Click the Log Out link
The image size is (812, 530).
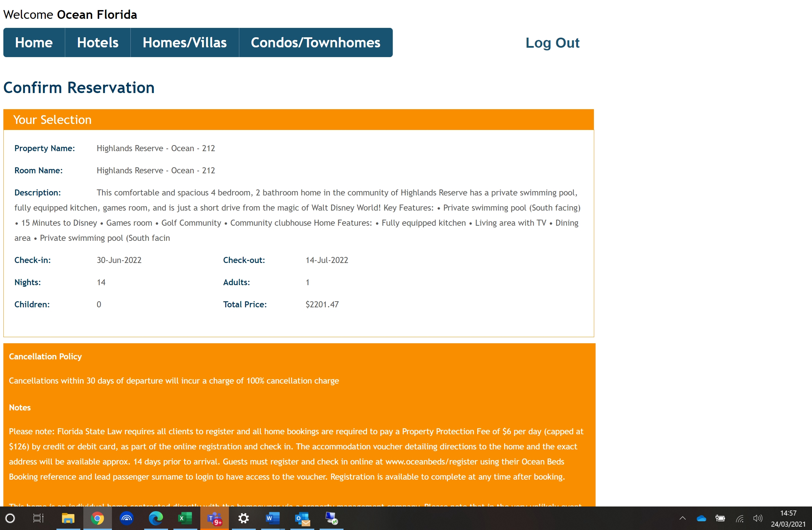pos(552,43)
